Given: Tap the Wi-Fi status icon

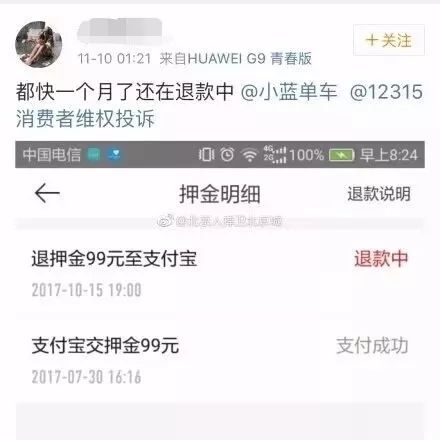Looking at the screenshot, I should (250, 155).
